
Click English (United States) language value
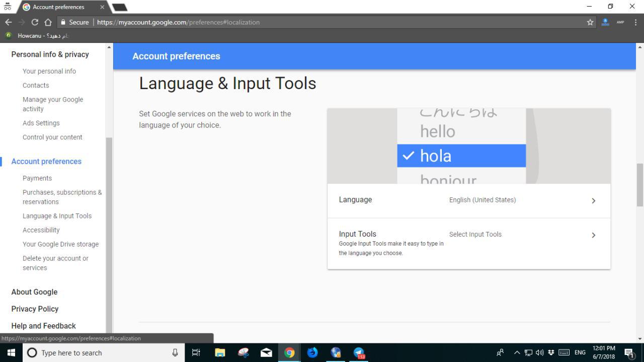482,200
